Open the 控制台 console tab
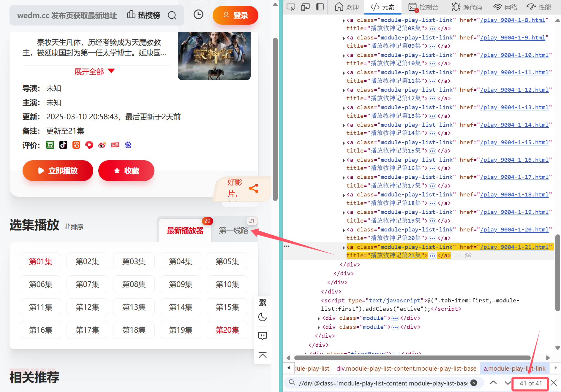561x392 pixels. [x=424, y=7]
